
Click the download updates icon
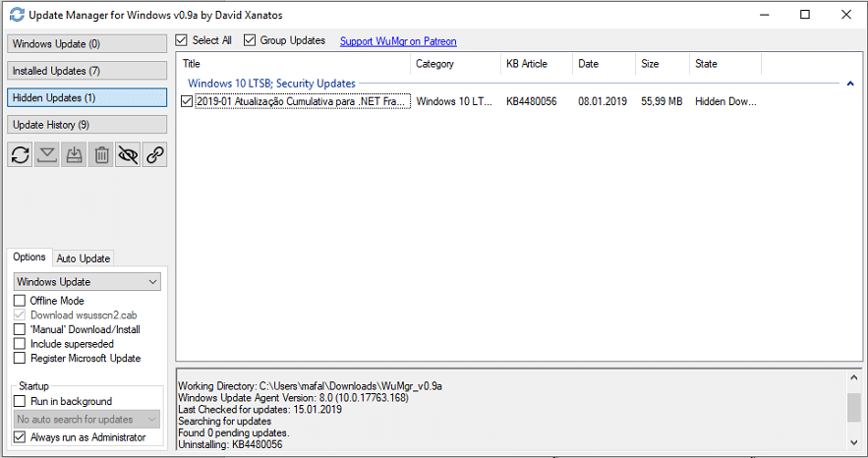(x=47, y=155)
